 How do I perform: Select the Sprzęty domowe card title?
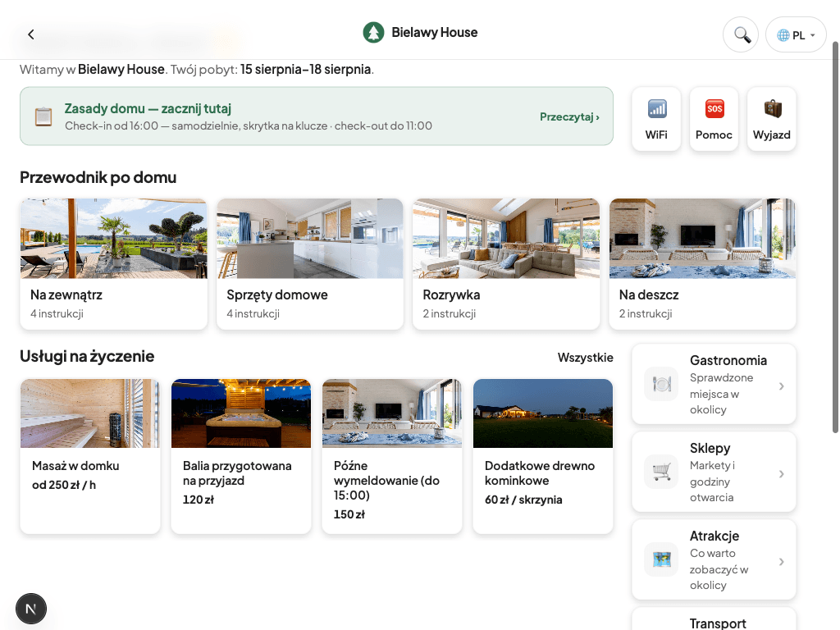(277, 294)
